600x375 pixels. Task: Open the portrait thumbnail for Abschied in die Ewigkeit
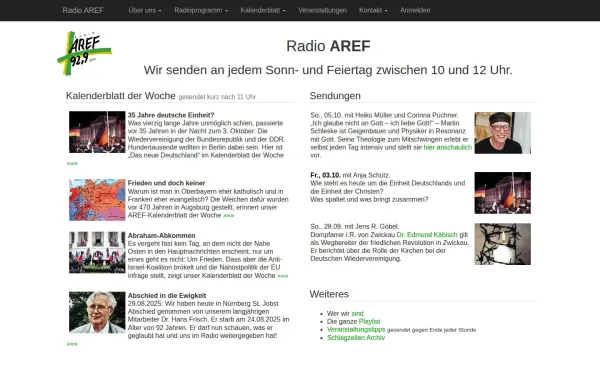(97, 313)
